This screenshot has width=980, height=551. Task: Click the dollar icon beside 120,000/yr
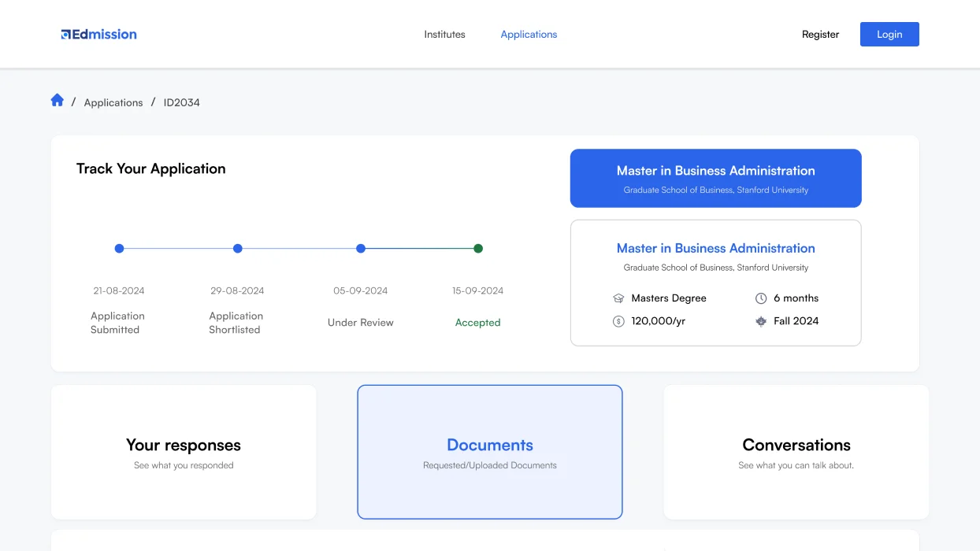(618, 321)
